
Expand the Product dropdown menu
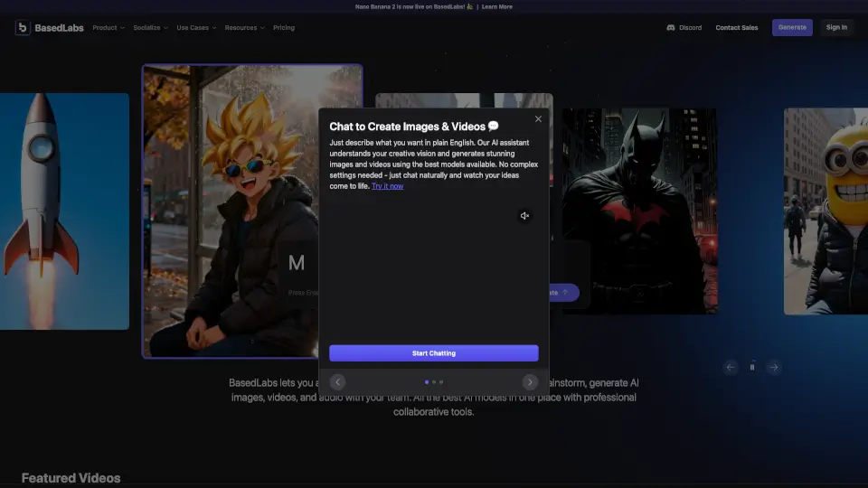coord(108,28)
